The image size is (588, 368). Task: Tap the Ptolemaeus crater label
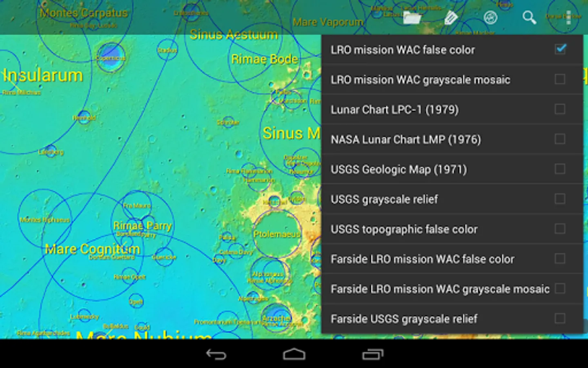277,234
